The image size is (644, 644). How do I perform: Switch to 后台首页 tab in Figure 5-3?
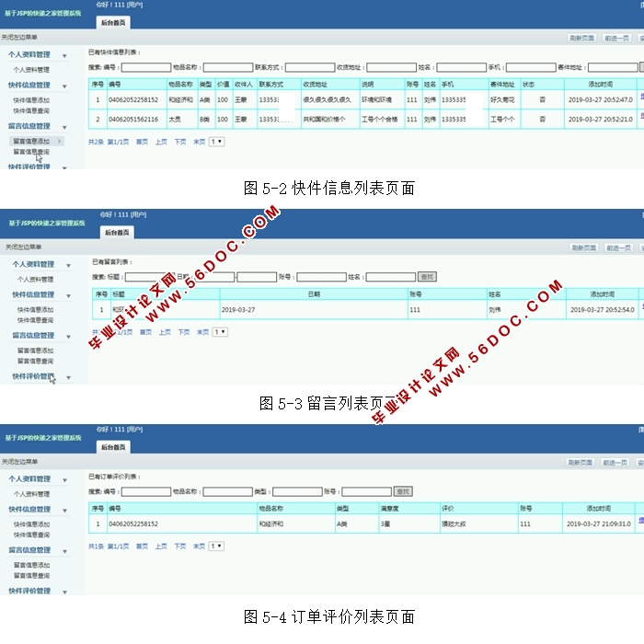pyautogui.click(x=117, y=233)
